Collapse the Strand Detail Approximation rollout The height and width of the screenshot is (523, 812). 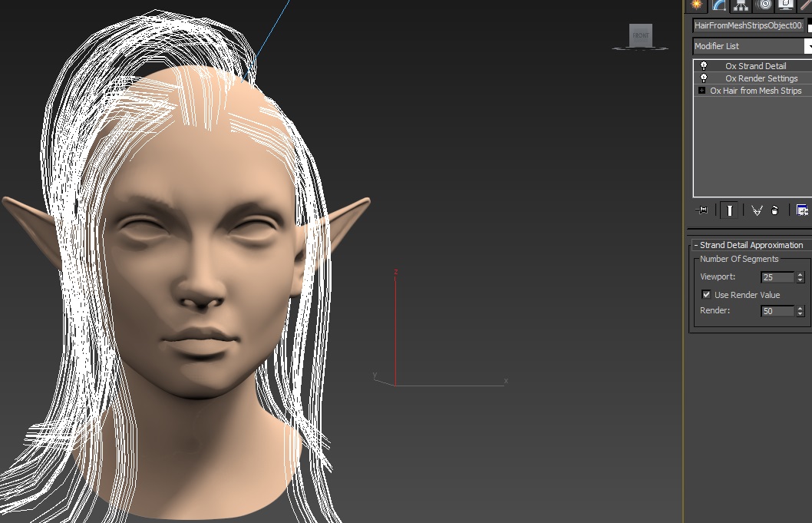751,245
